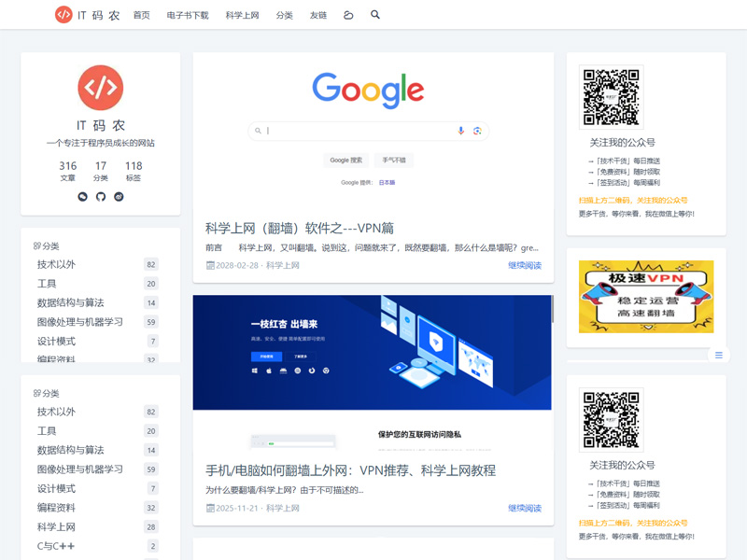Select 友链 in the top navigation
This screenshot has width=747, height=560.
pyautogui.click(x=318, y=15)
